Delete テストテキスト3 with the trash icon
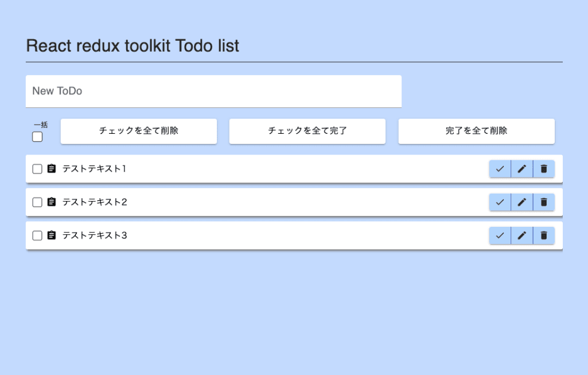This screenshot has width=588, height=375. [x=543, y=235]
